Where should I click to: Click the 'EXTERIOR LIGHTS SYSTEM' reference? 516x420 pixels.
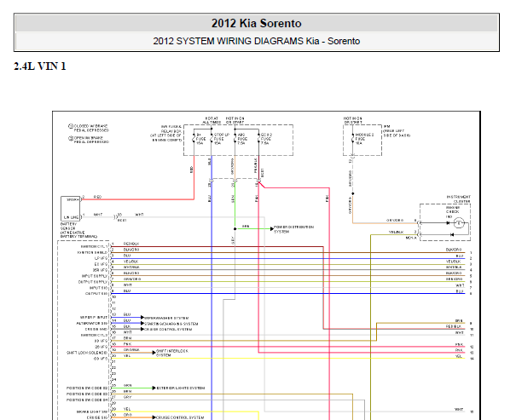pyautogui.click(x=181, y=388)
